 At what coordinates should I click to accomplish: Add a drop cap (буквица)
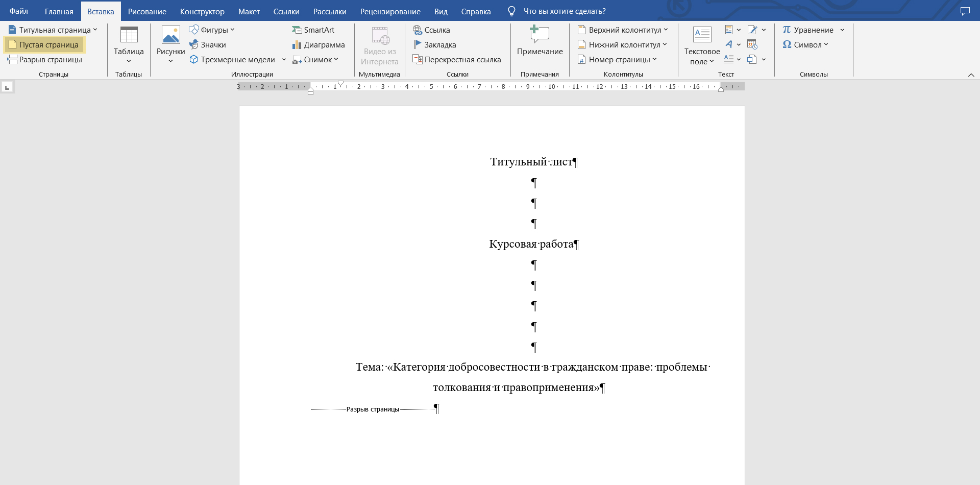(732, 59)
